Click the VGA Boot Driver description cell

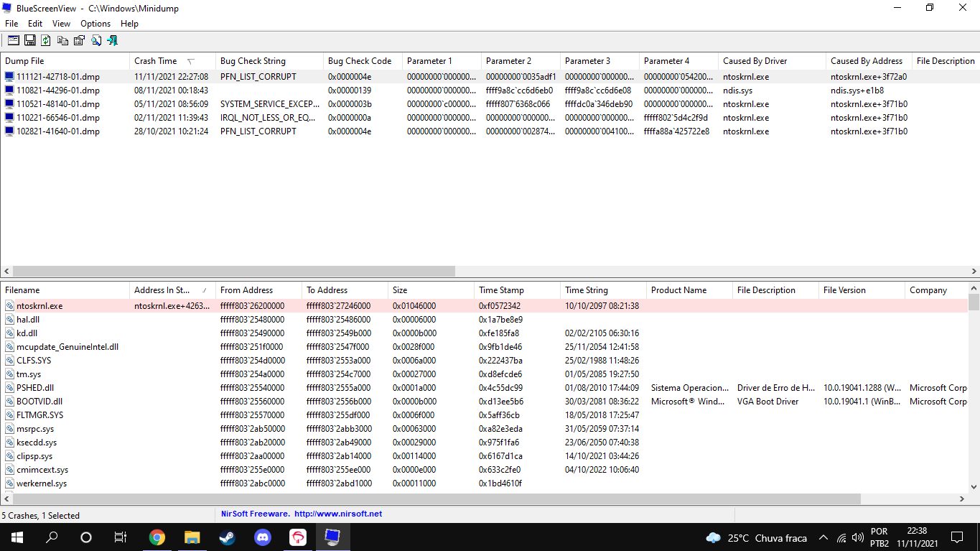[x=767, y=402]
